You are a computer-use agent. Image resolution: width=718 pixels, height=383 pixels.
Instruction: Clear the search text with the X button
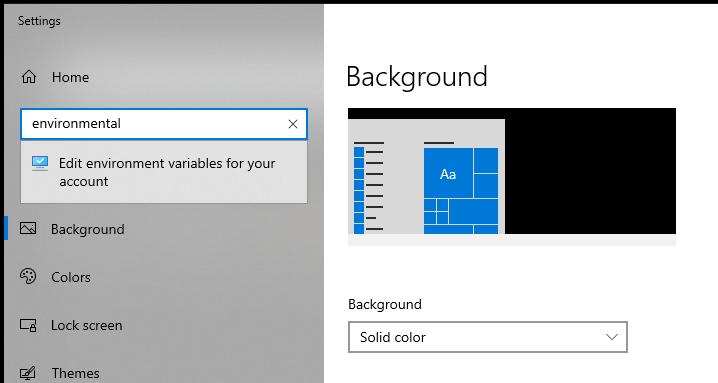(293, 124)
